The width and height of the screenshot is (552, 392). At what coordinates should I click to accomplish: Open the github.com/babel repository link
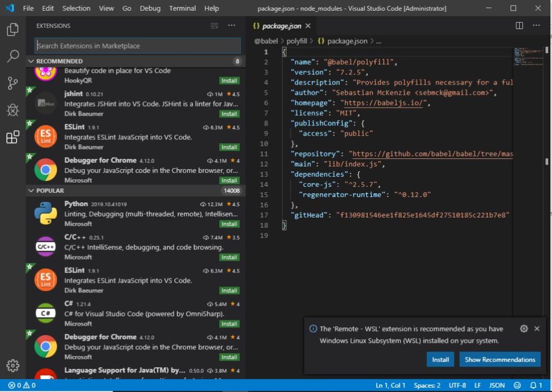tap(432, 154)
